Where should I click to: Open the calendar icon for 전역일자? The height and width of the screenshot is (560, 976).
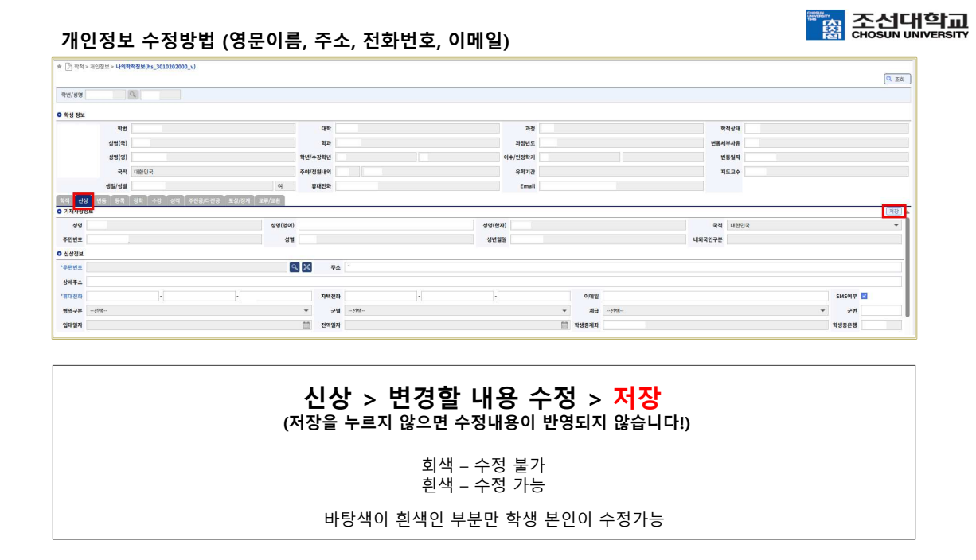[x=564, y=325]
